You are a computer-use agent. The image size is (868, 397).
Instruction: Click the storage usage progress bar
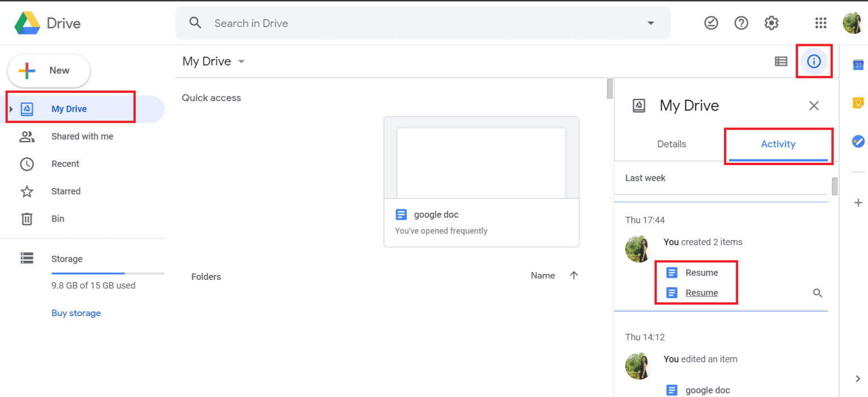click(x=107, y=274)
